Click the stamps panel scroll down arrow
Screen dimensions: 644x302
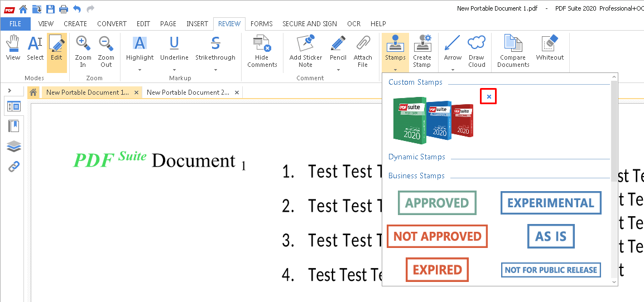tap(614, 282)
